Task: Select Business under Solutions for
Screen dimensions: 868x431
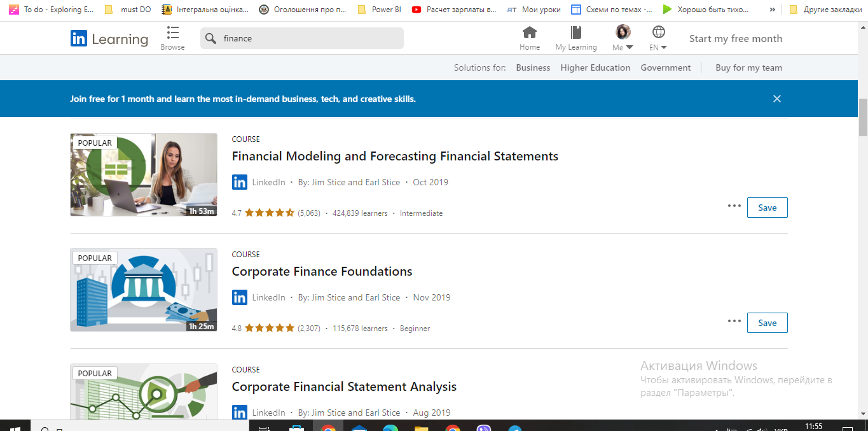Action: 533,67
